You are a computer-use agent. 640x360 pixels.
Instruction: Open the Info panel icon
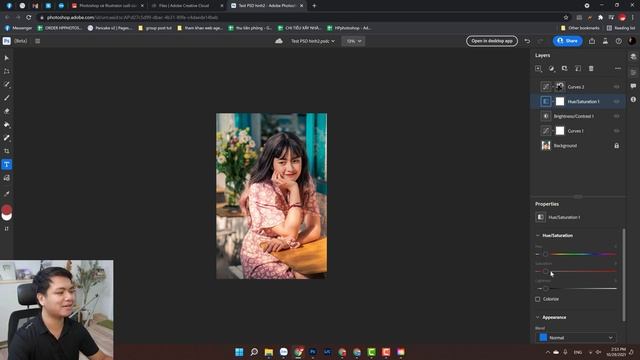tap(633, 100)
